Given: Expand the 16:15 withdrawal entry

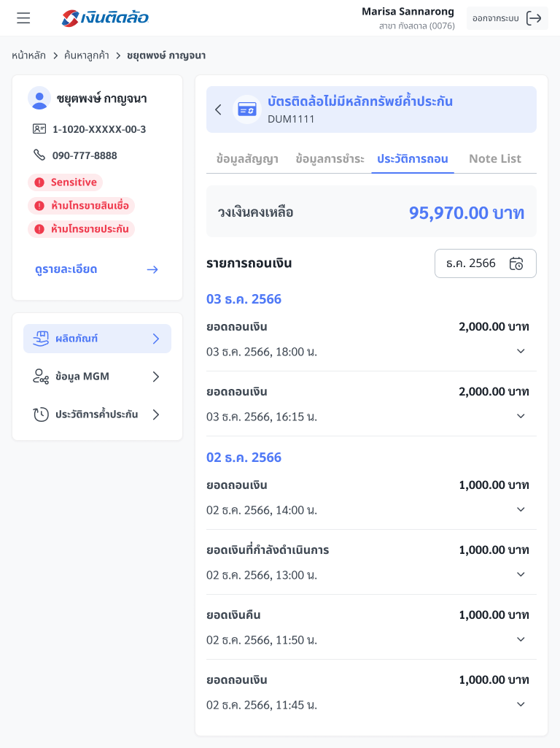Looking at the screenshot, I should [x=521, y=416].
